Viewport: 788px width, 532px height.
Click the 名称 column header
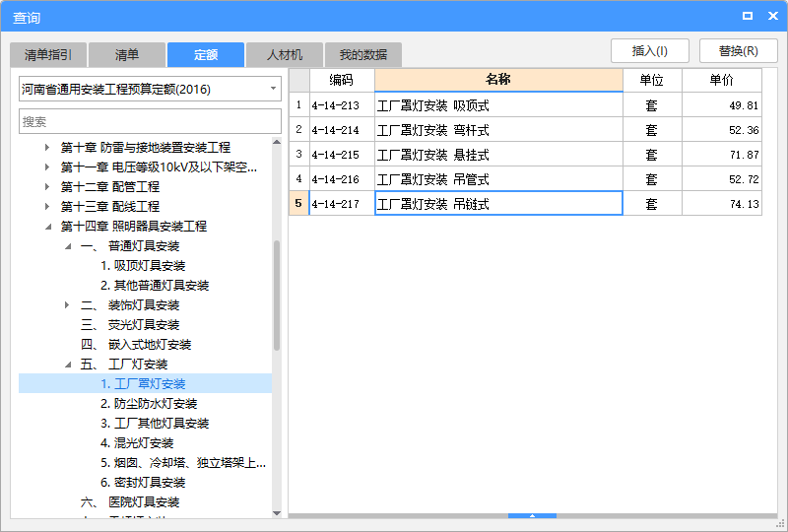click(498, 80)
